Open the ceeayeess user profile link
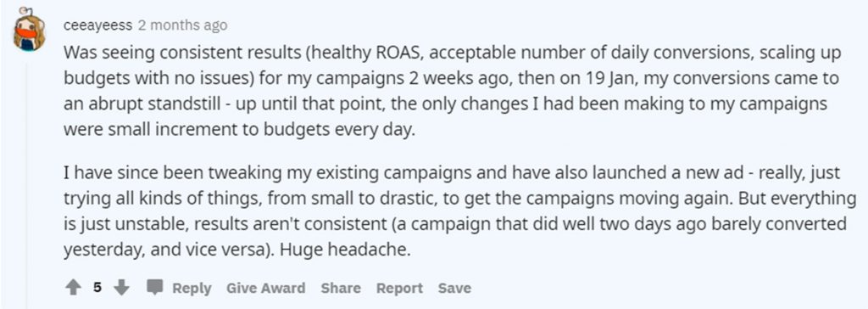Image resolution: width=868 pixels, height=309 pixels. pos(97,25)
